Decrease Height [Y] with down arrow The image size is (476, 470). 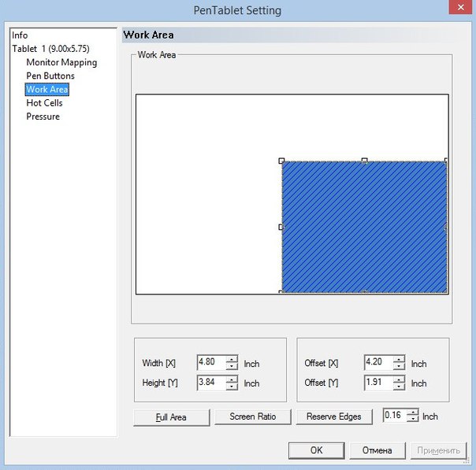point(232,387)
